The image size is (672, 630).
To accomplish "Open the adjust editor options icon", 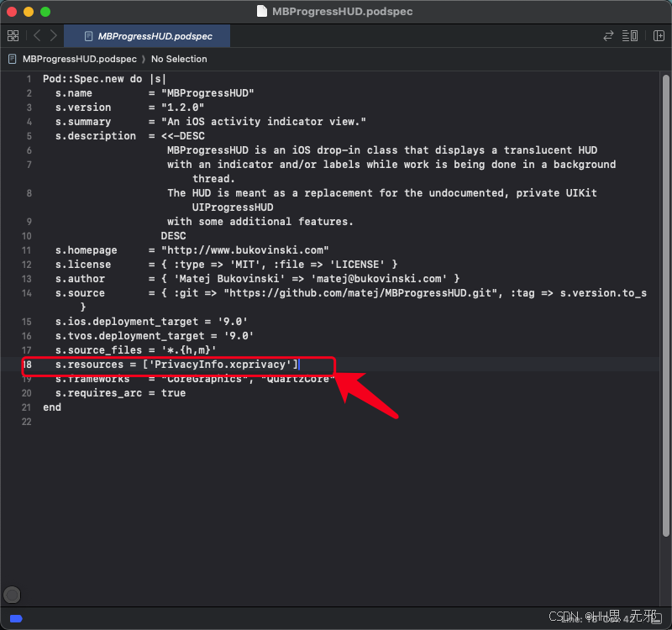I will pyautogui.click(x=629, y=36).
